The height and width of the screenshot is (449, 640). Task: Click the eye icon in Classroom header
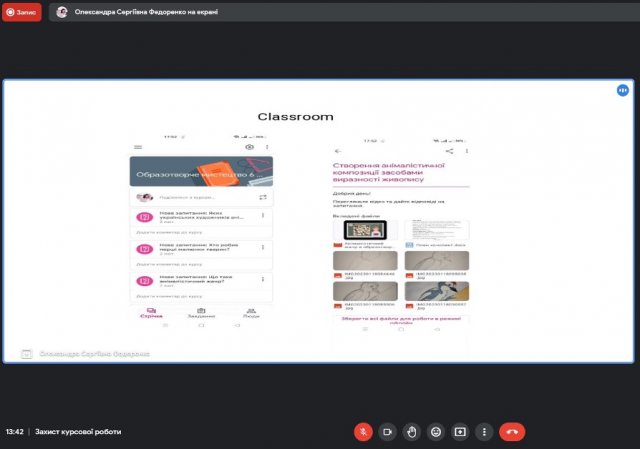click(249, 147)
